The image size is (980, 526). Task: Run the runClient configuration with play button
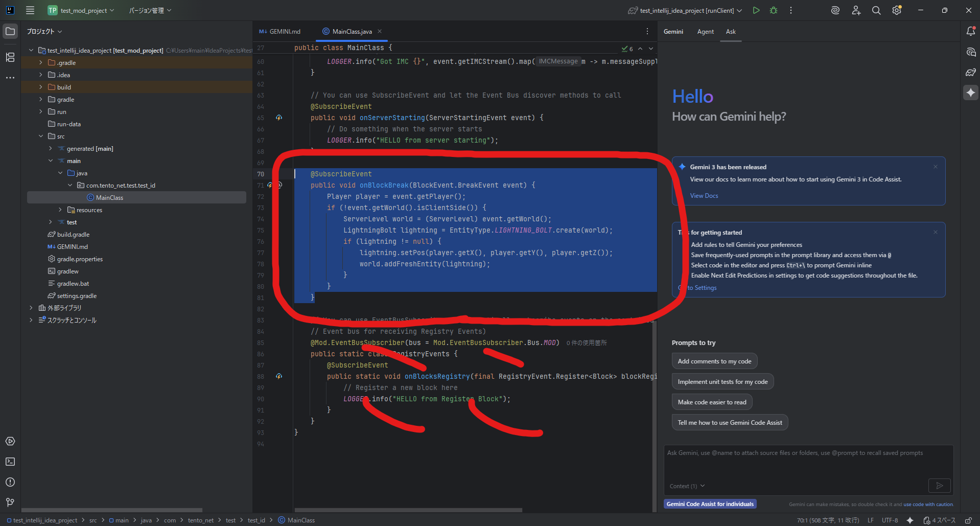pyautogui.click(x=756, y=10)
